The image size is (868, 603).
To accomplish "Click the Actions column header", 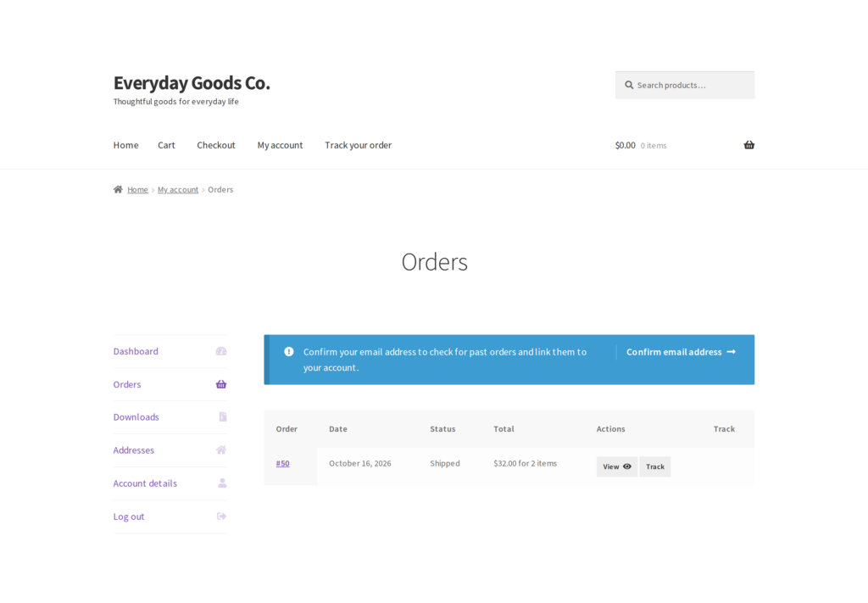I will point(610,428).
